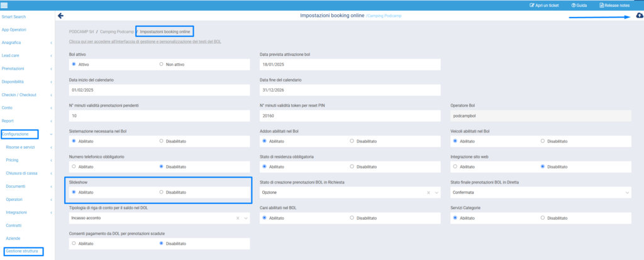Select Gestione struttura in sidebar

tap(21, 251)
